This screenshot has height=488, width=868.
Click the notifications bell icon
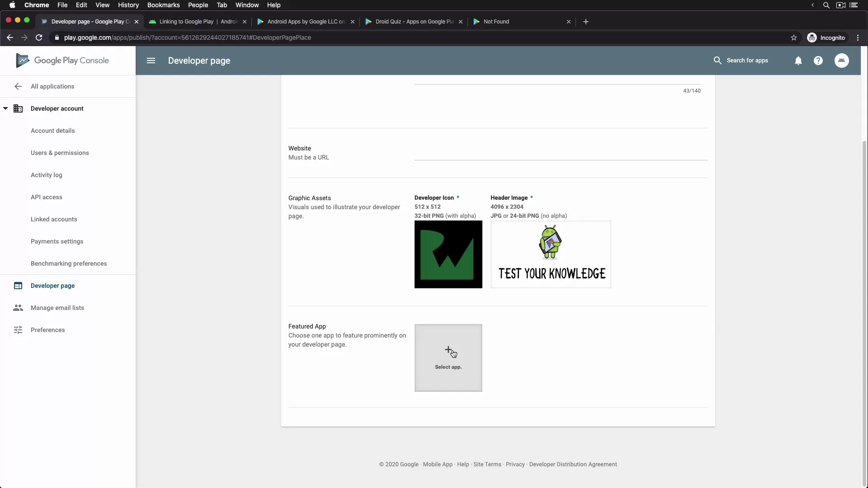798,61
